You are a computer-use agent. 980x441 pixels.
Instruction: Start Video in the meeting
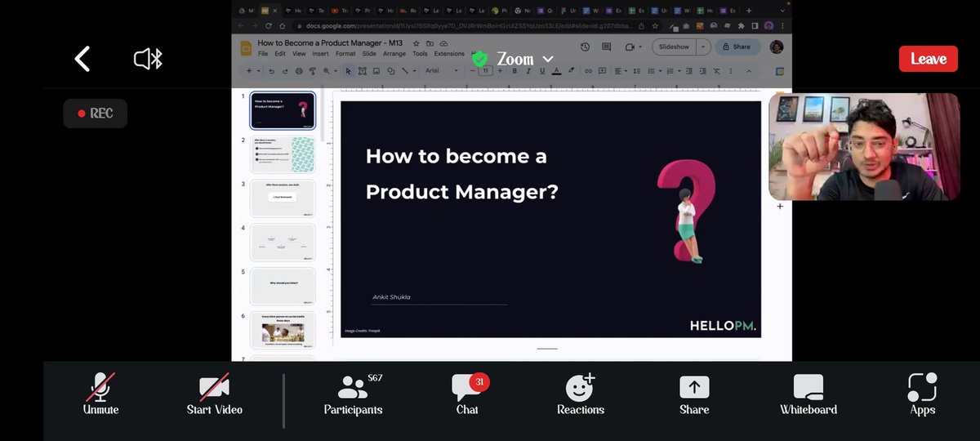click(x=214, y=394)
